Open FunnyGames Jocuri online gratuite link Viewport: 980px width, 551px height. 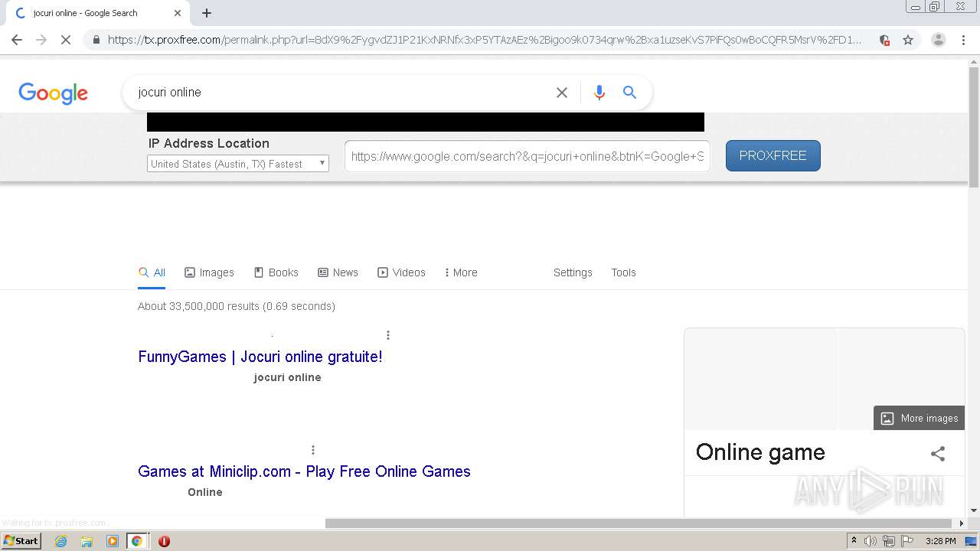pos(260,357)
